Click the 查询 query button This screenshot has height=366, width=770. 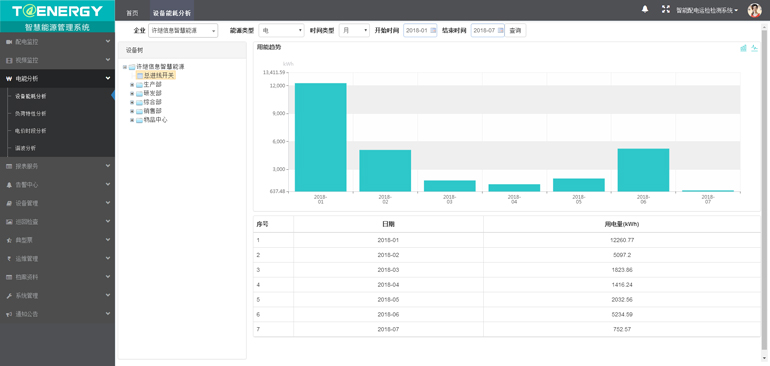[515, 30]
